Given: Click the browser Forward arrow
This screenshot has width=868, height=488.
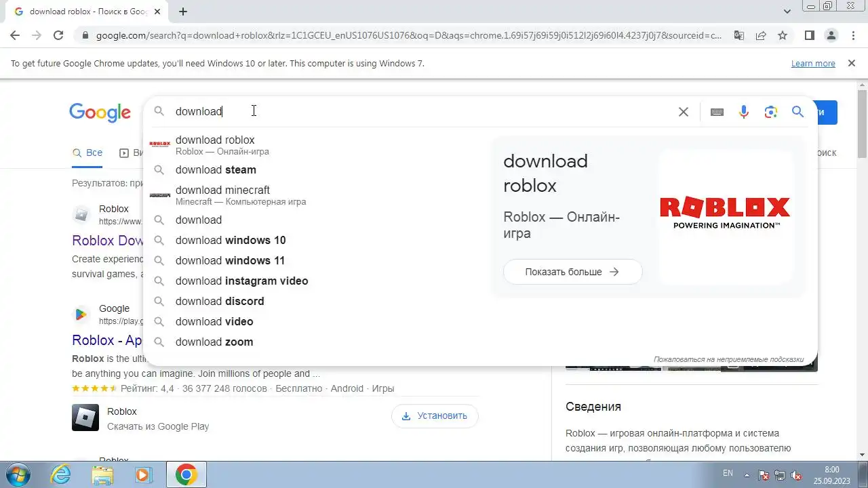Looking at the screenshot, I should [x=37, y=35].
